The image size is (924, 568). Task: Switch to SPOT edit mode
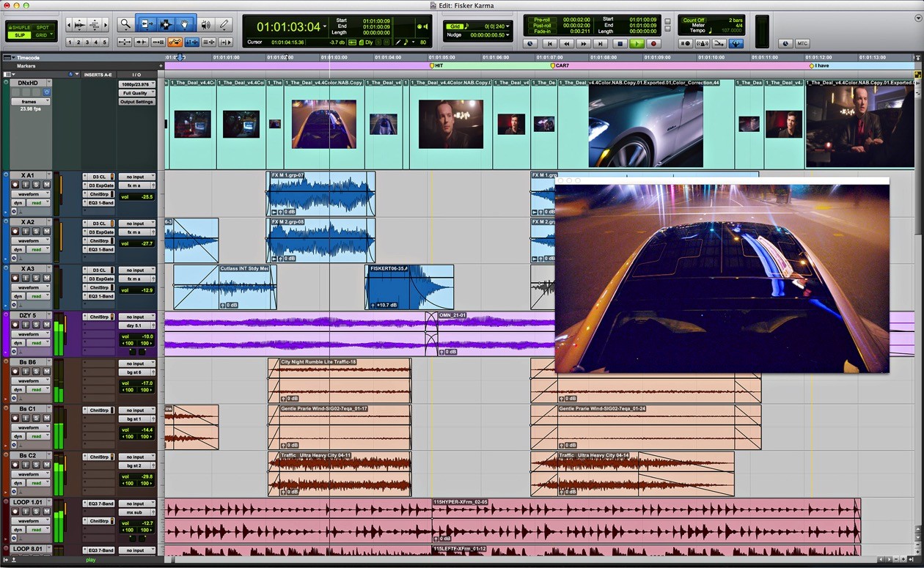[43, 27]
